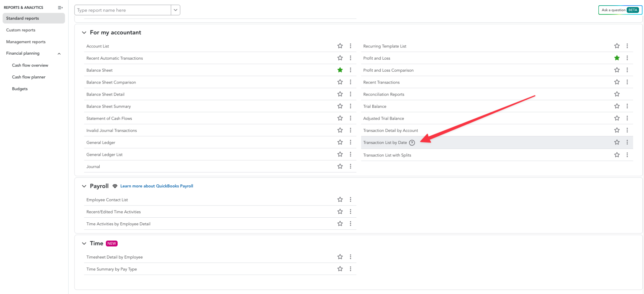Unfavorite the Profit and Loss report star
Viewport: 644px width, 294px height.
pos(617,58)
